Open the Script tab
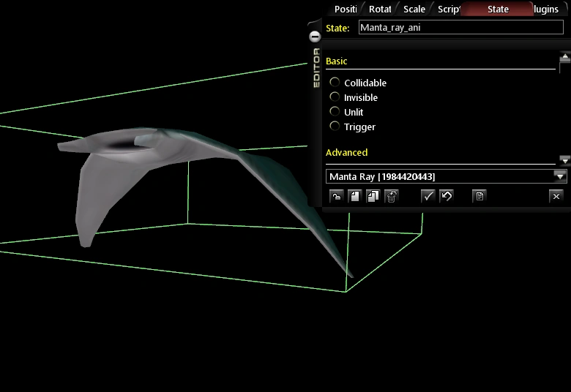 (448, 9)
